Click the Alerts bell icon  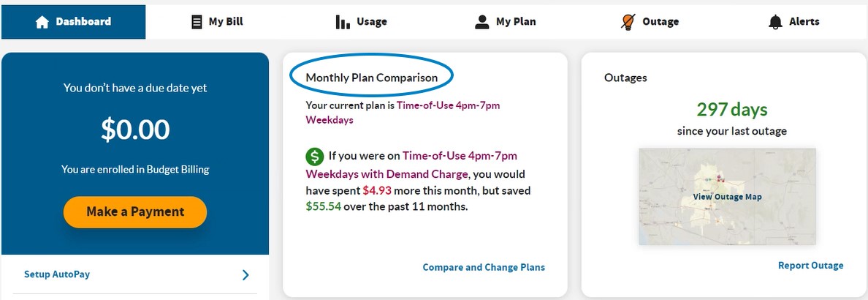coord(775,22)
